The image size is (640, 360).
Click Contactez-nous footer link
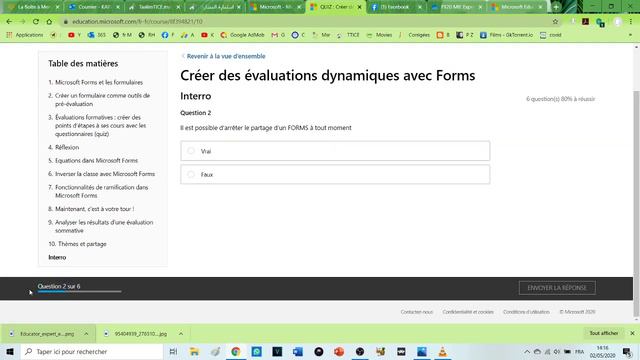click(x=417, y=312)
